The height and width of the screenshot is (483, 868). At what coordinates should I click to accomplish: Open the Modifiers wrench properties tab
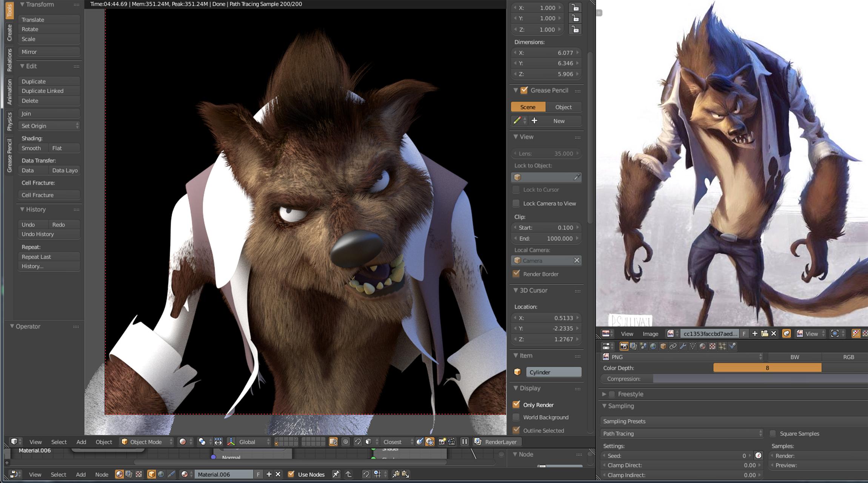point(683,346)
